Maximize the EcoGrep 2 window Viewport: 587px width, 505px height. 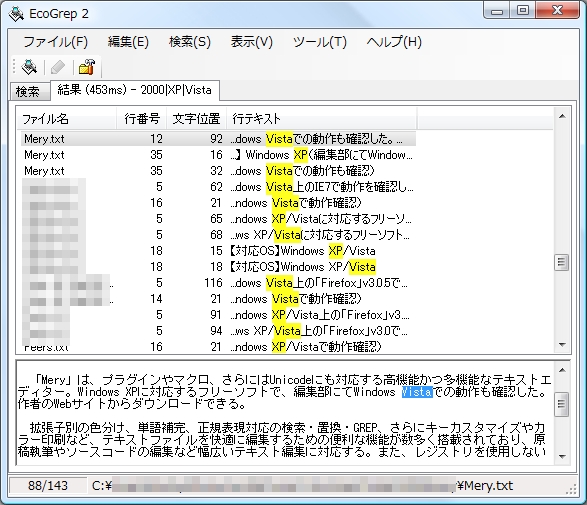pos(523,11)
